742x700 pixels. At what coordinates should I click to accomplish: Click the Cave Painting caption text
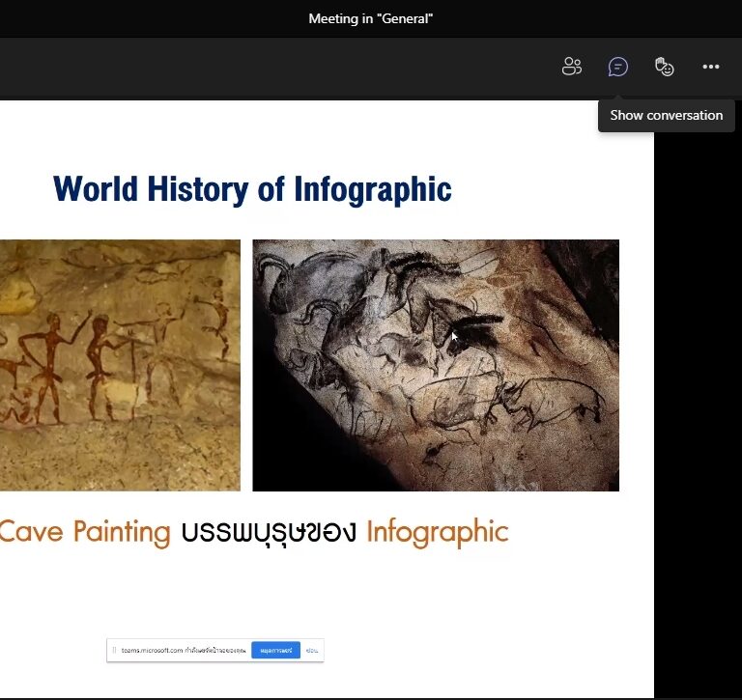pos(85,532)
